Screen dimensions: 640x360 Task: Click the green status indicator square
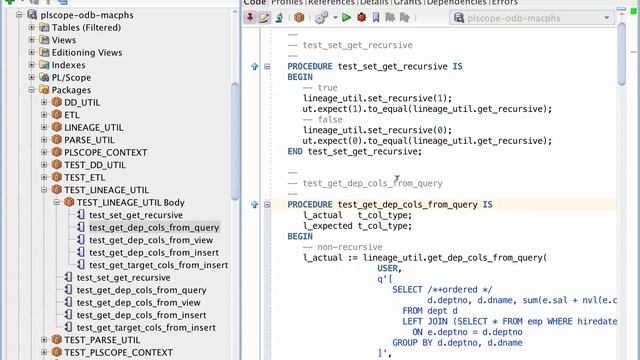point(634,11)
